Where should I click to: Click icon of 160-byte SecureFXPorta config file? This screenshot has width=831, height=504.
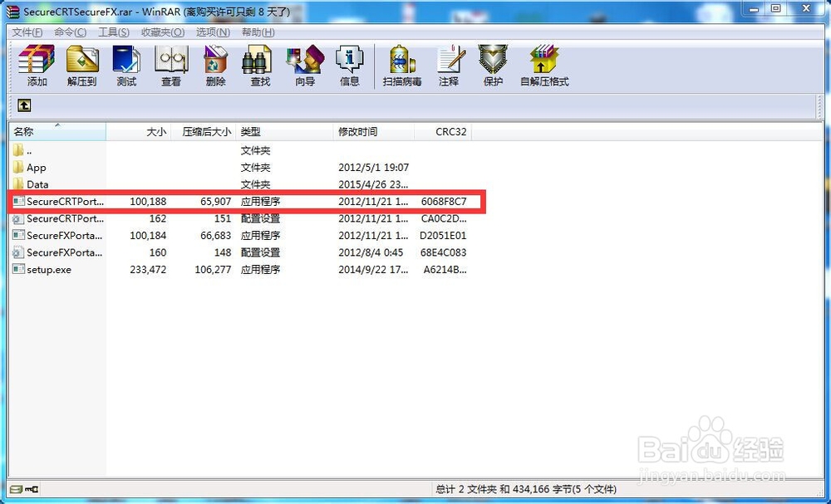point(18,252)
